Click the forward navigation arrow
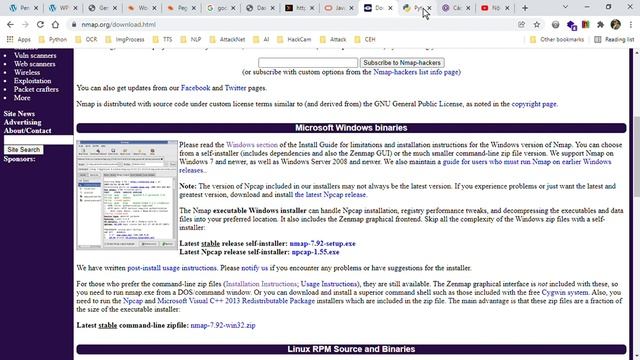The height and width of the screenshot is (360, 640). point(25,24)
